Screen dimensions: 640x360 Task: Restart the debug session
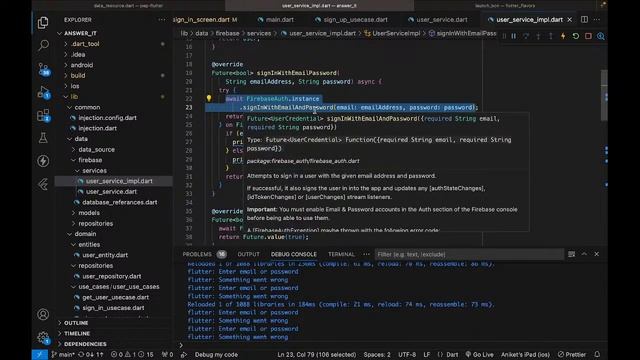tap(576, 36)
